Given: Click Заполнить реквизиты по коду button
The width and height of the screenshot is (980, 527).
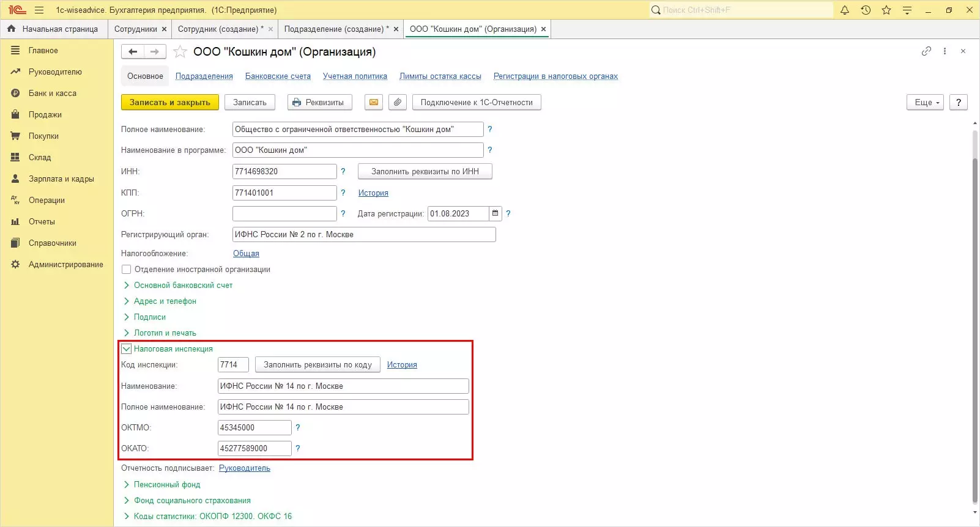Looking at the screenshot, I should coord(317,364).
